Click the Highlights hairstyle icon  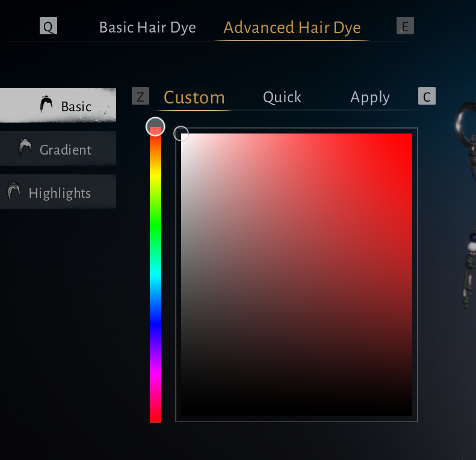click(x=14, y=191)
